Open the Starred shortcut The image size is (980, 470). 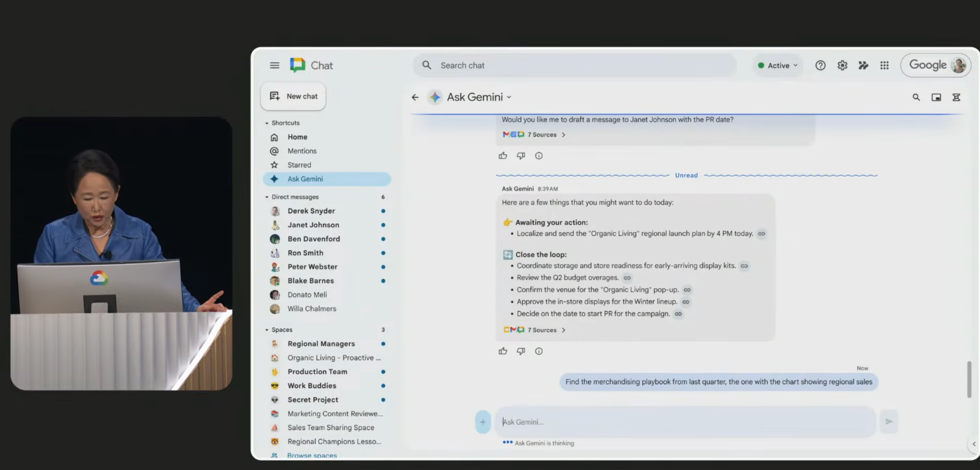[299, 165]
